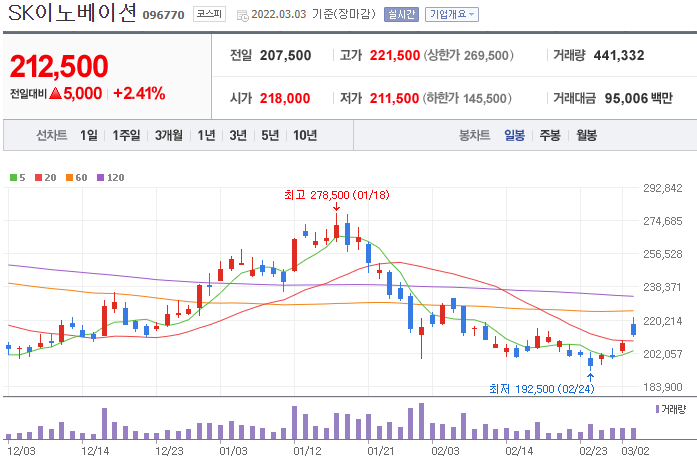Click the +2.41% change rate
The height and width of the screenshot is (462, 697).
139,93
